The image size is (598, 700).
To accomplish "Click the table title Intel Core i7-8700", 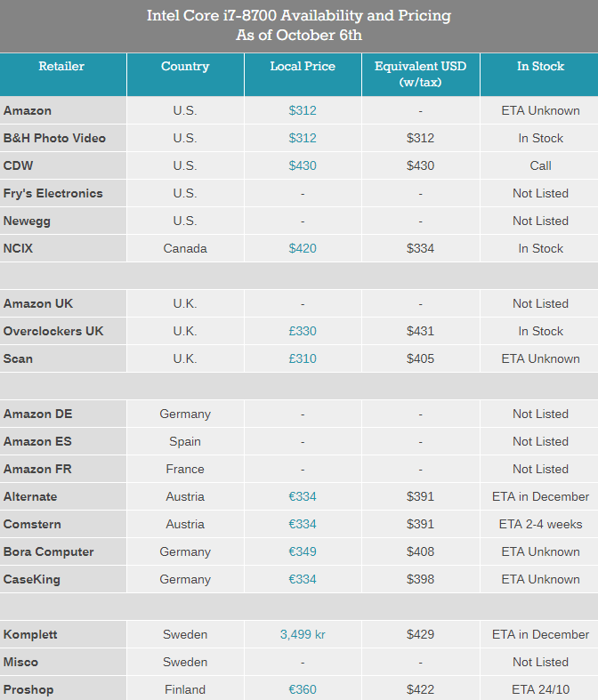I will [x=299, y=16].
